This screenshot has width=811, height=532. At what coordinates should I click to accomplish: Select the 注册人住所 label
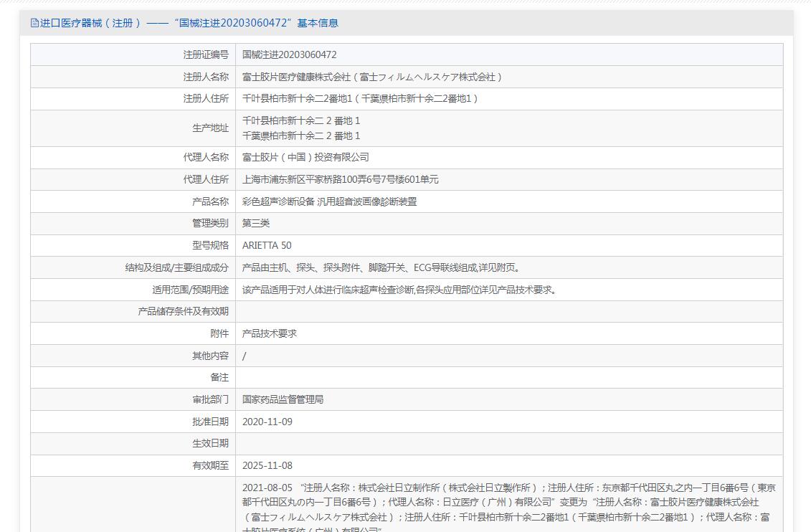pyautogui.click(x=206, y=98)
